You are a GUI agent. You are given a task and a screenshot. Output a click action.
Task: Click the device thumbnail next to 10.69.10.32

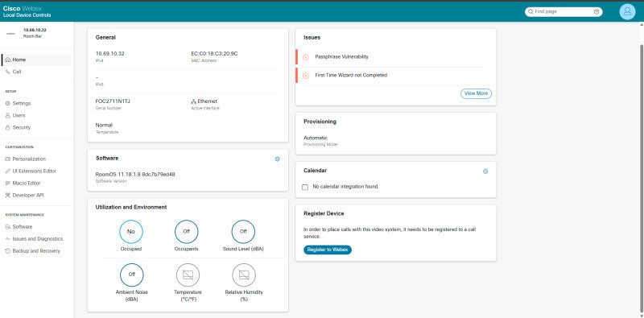pos(10,33)
